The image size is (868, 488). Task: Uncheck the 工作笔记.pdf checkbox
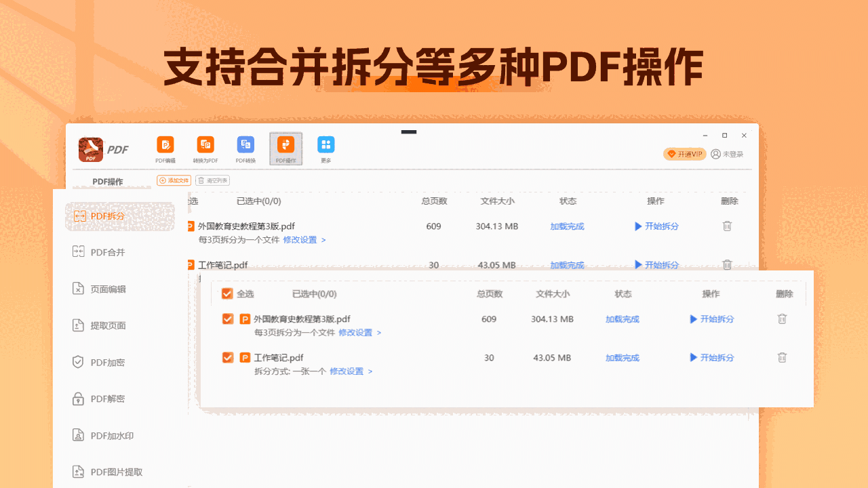click(228, 357)
